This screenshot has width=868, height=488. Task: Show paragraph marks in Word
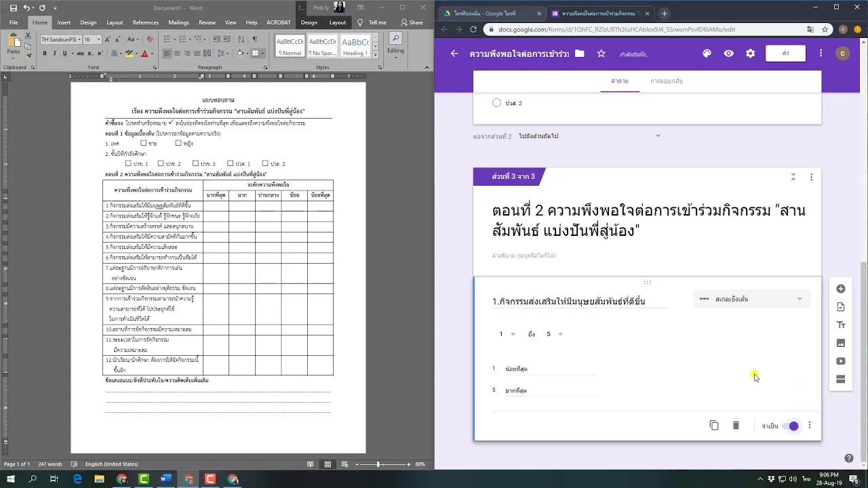254,39
